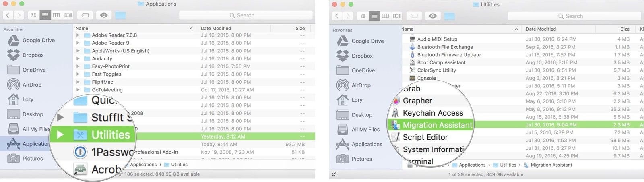This screenshot has height=182, width=644.
Task: Open Google Drive in the Applications window sidebar
Action: pyautogui.click(x=38, y=40)
